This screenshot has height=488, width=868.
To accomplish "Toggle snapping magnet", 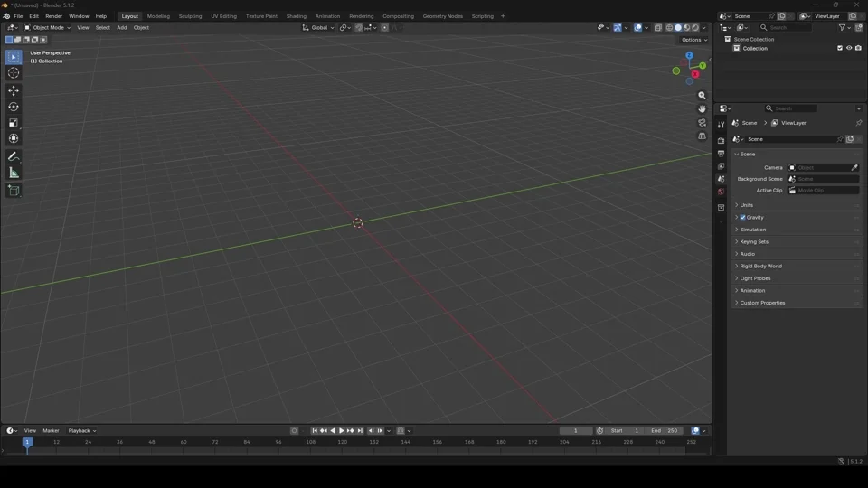I will coord(359,28).
